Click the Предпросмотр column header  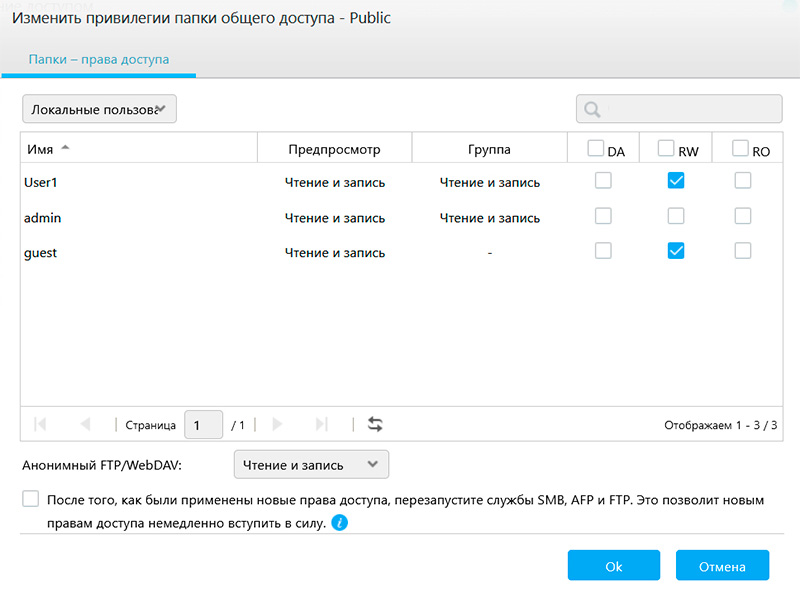(x=334, y=150)
